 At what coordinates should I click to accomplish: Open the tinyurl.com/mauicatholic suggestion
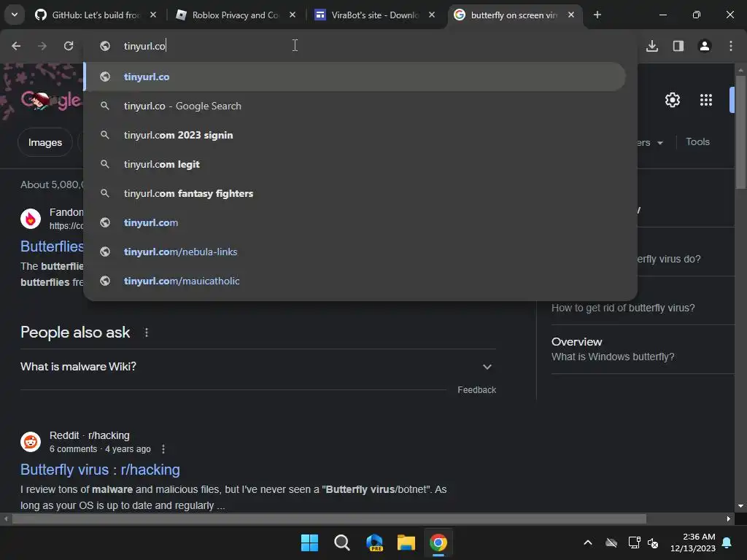pos(355,281)
